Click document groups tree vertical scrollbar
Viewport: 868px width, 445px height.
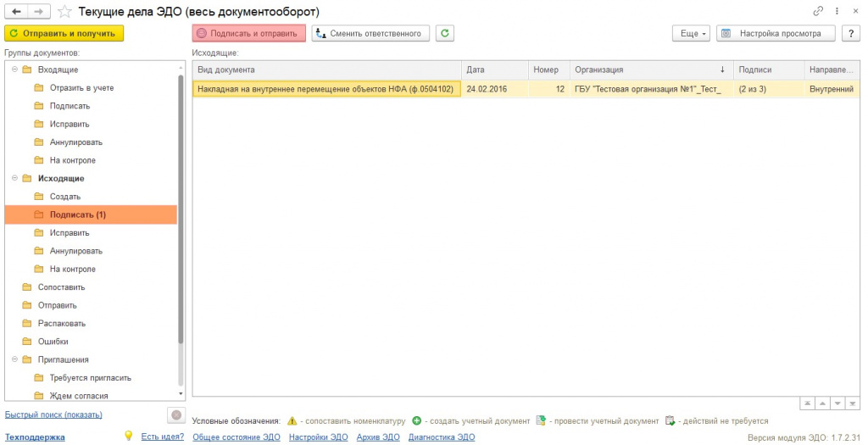click(x=181, y=210)
